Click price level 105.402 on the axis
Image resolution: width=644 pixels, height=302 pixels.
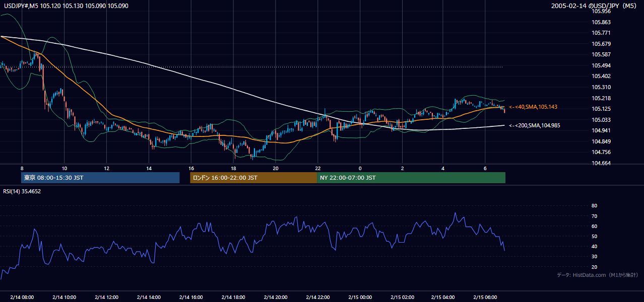click(601, 76)
